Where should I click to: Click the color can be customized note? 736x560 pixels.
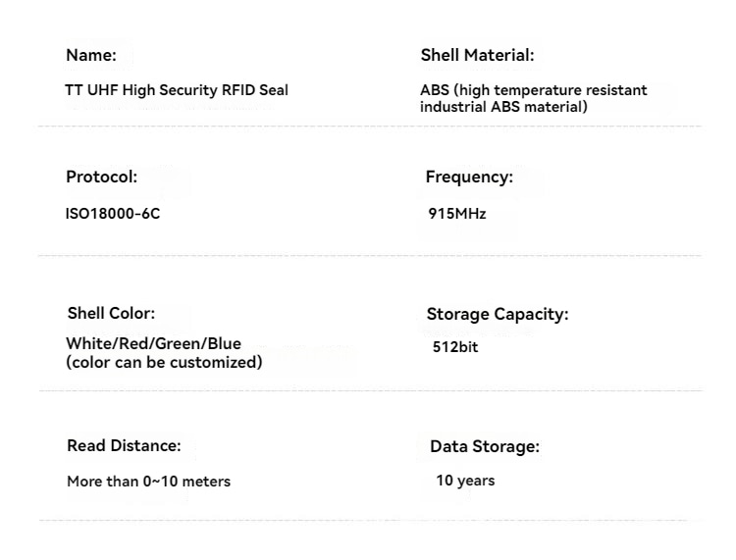click(x=164, y=363)
